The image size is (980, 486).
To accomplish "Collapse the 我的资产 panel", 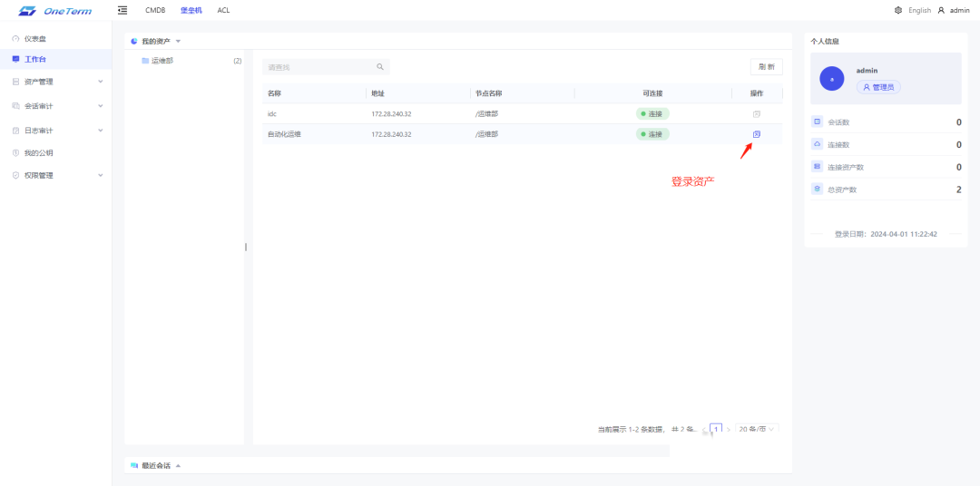I will (x=178, y=42).
